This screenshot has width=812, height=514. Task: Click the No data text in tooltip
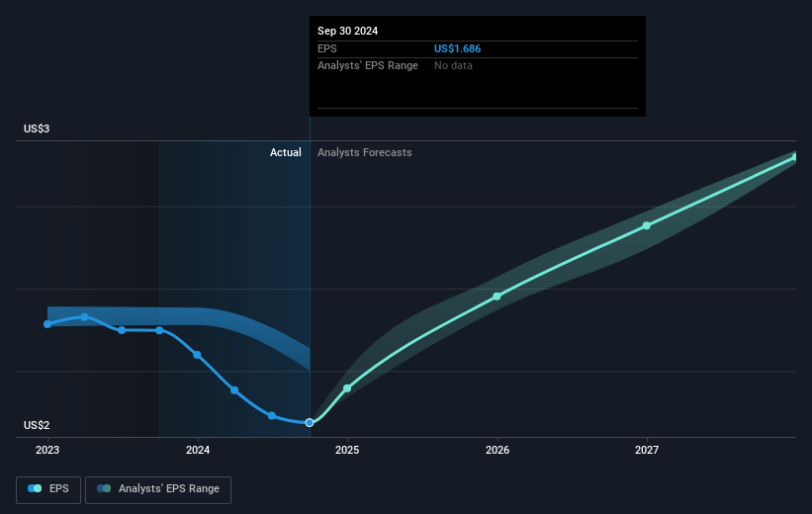453,66
